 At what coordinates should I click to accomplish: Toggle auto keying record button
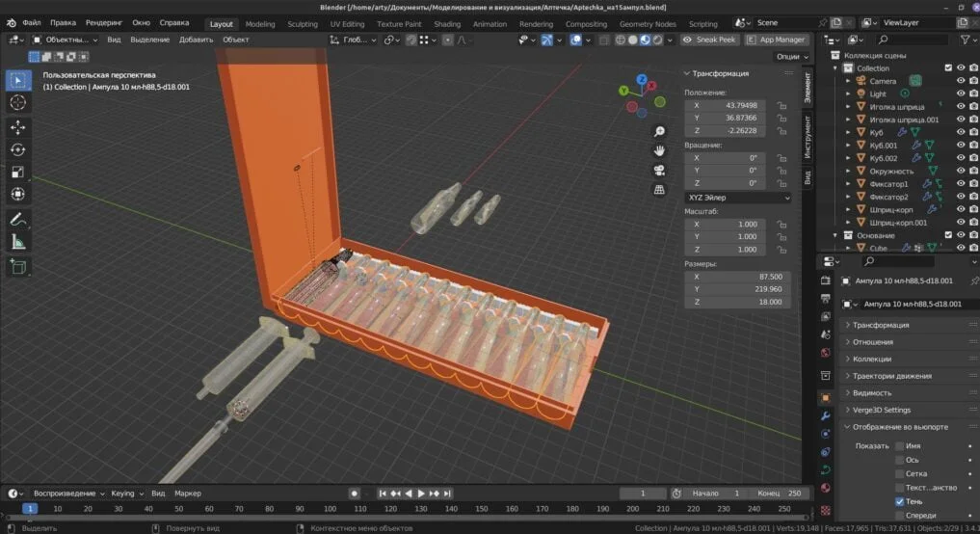(x=354, y=494)
